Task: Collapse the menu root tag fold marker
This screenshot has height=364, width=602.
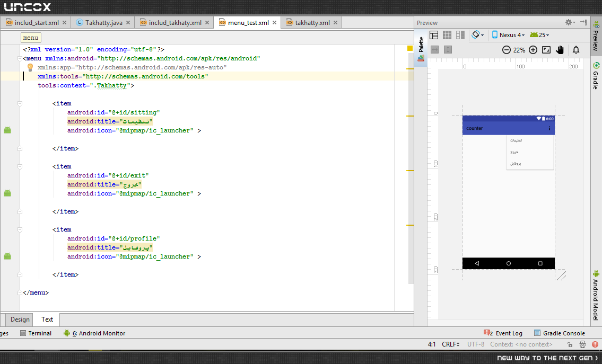Action: (x=20, y=59)
